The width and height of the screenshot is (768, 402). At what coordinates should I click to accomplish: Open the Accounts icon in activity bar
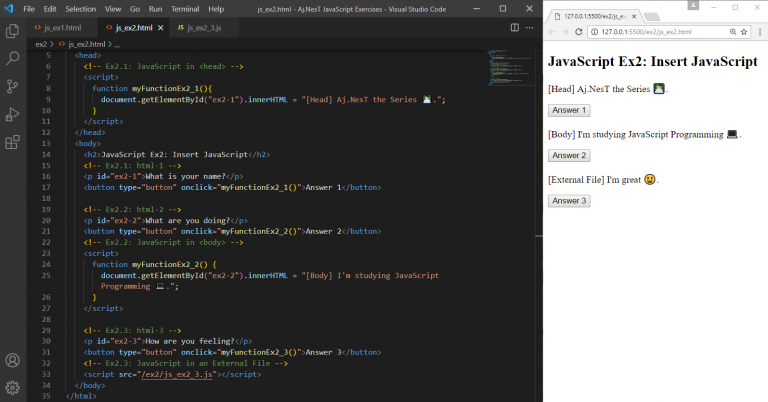[13, 360]
